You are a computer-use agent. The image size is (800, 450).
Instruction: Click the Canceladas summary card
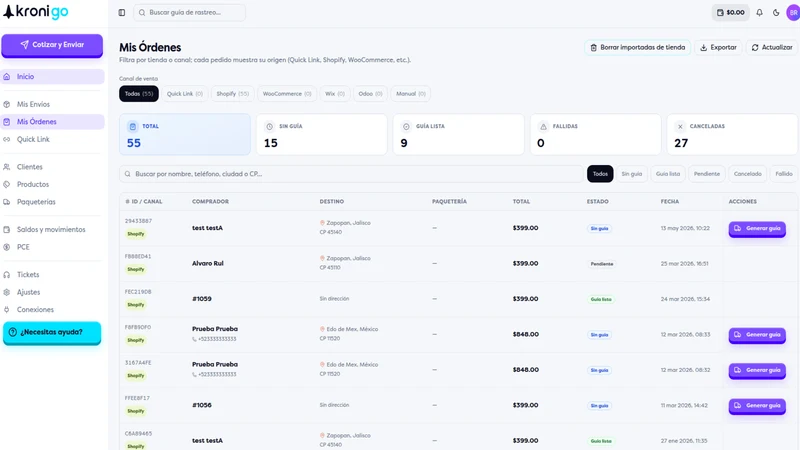[732, 135]
